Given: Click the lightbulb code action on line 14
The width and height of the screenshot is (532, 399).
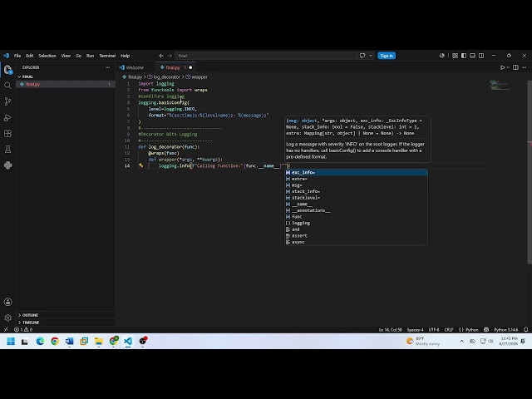Looking at the screenshot, I should [x=140, y=165].
